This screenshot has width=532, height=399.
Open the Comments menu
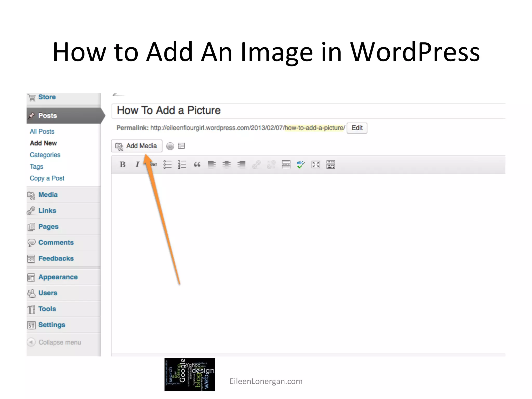pyautogui.click(x=64, y=243)
